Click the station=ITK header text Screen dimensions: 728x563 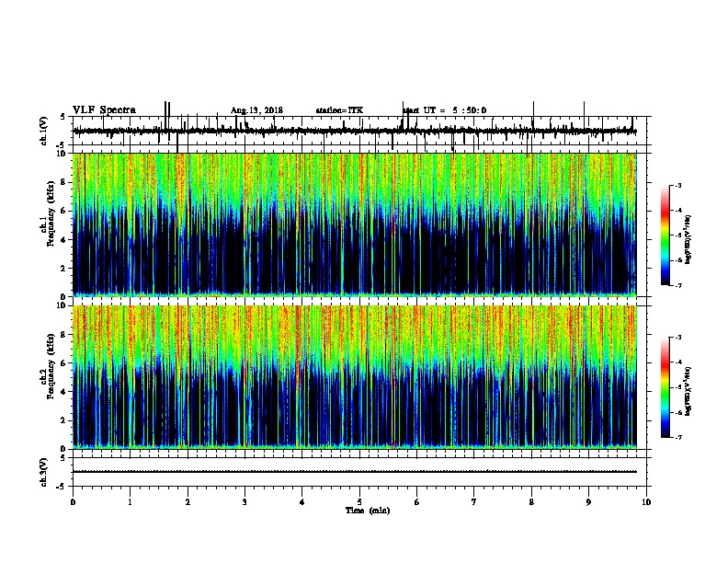339,110
